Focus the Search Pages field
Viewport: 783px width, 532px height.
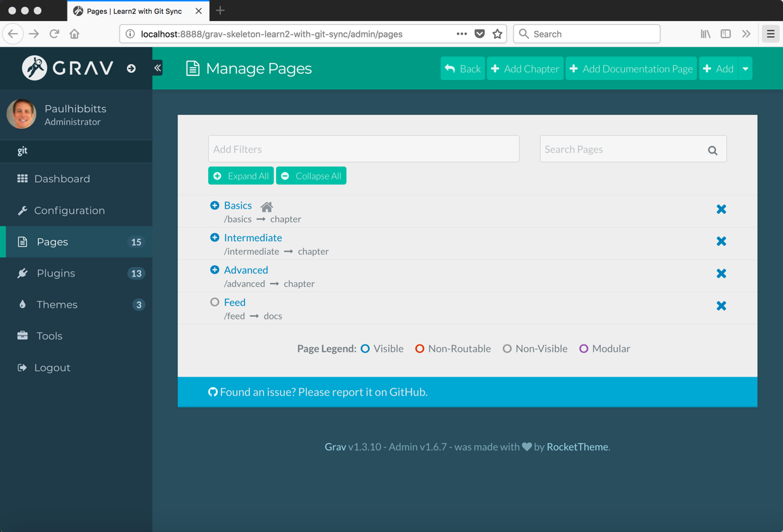[633, 149]
